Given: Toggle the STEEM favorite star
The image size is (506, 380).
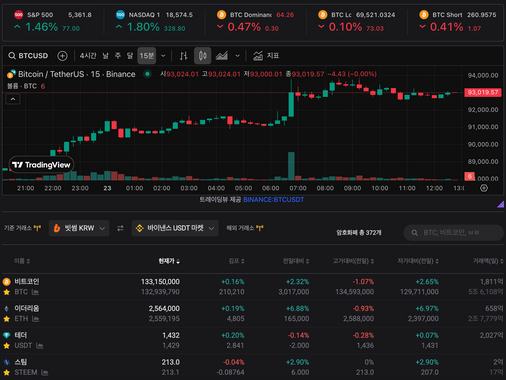Looking at the screenshot, I should [x=6, y=372].
